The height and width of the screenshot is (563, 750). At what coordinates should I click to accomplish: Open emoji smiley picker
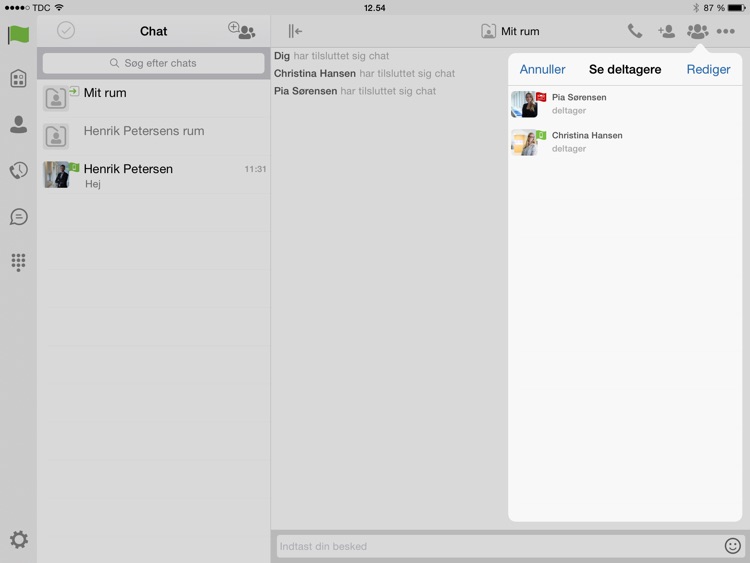732,546
